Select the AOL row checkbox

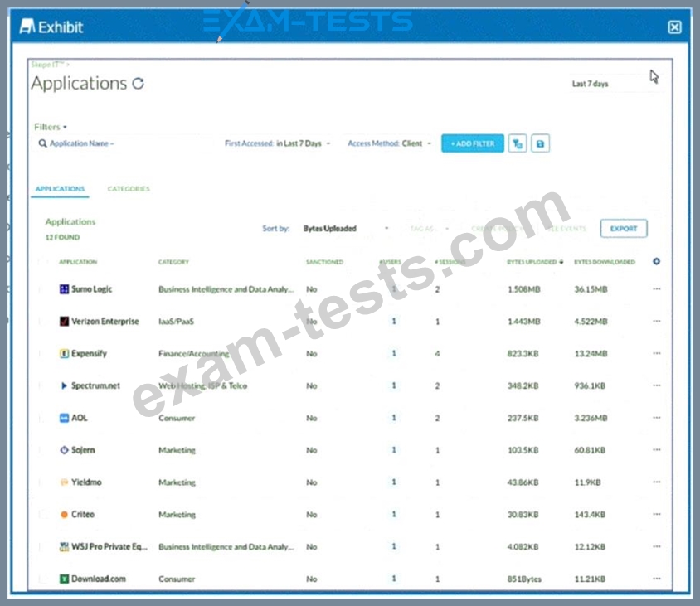pos(43,418)
